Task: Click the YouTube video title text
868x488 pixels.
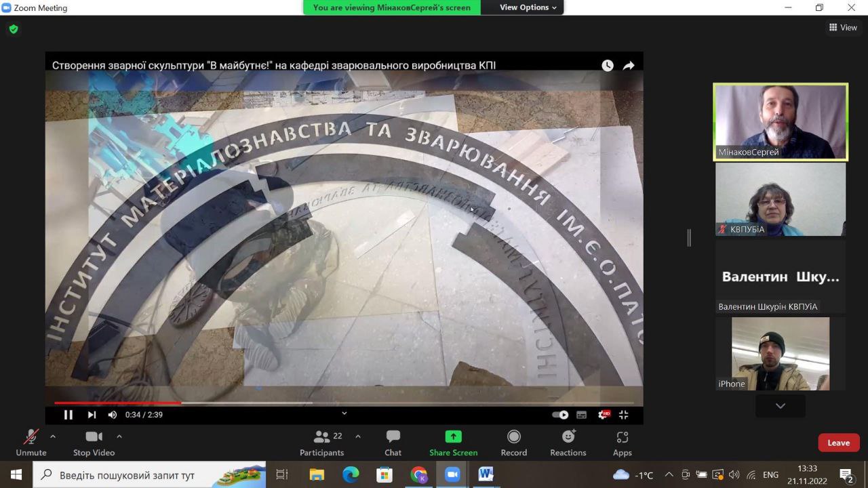Action: [x=274, y=66]
